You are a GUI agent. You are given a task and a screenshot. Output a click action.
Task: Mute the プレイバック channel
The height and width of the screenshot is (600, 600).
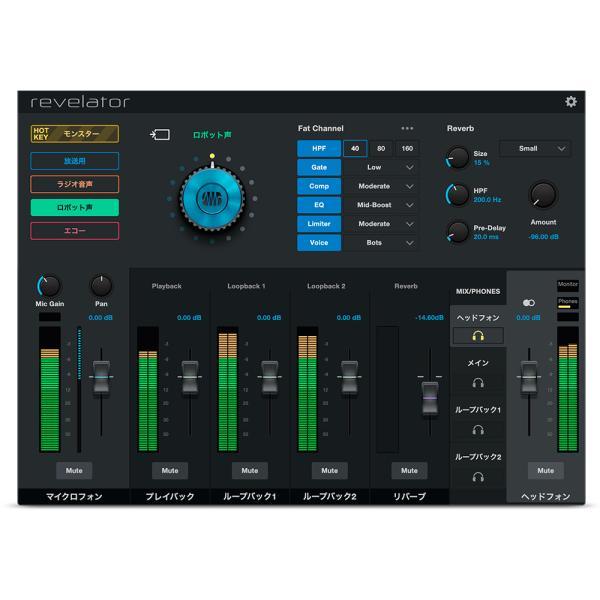tap(170, 471)
